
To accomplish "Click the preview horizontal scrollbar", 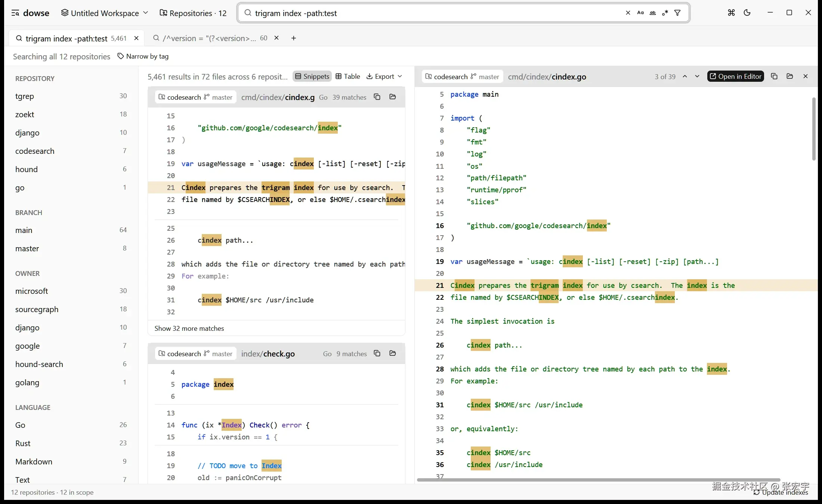I will click(599, 480).
